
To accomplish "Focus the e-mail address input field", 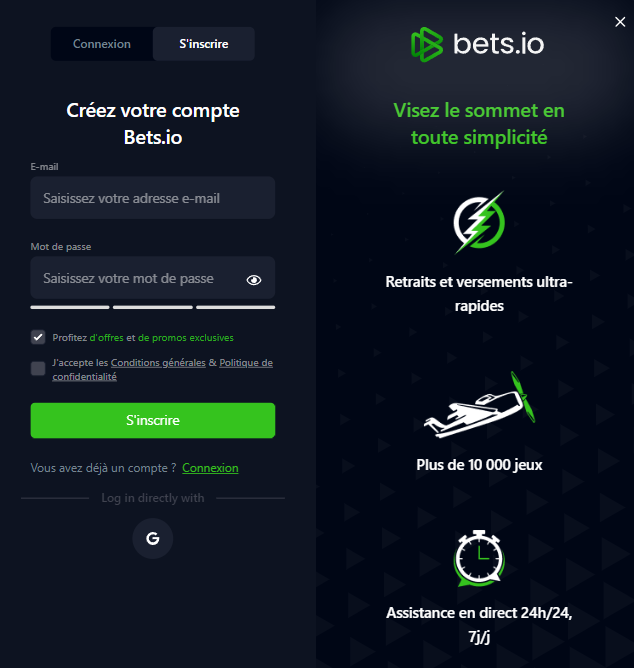I will [153, 198].
